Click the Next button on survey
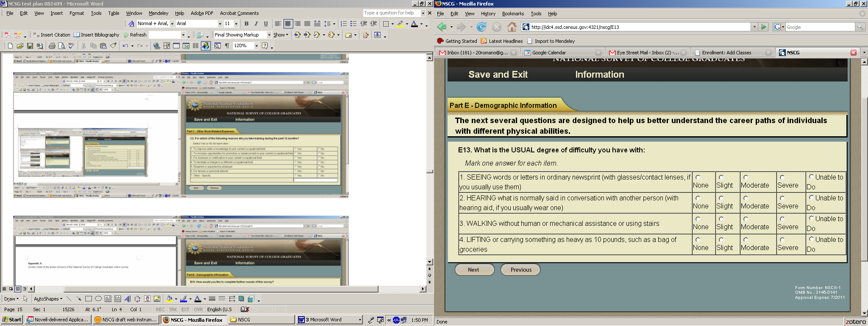This screenshot has height=326, width=868. (474, 270)
